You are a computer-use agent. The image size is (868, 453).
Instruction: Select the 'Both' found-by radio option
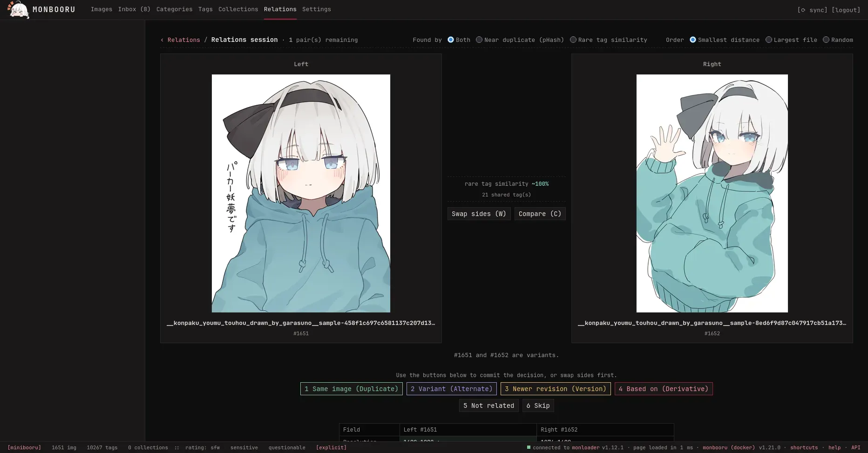pyautogui.click(x=451, y=40)
